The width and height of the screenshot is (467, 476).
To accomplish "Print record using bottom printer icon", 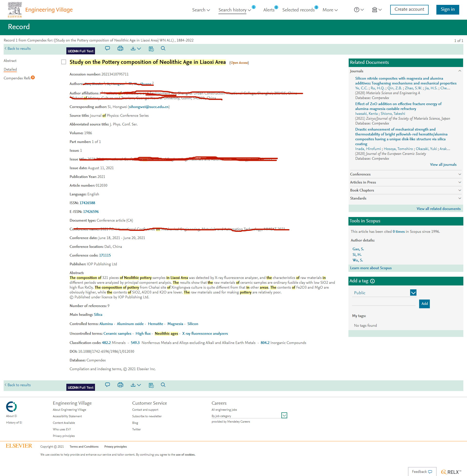I will click(x=120, y=385).
